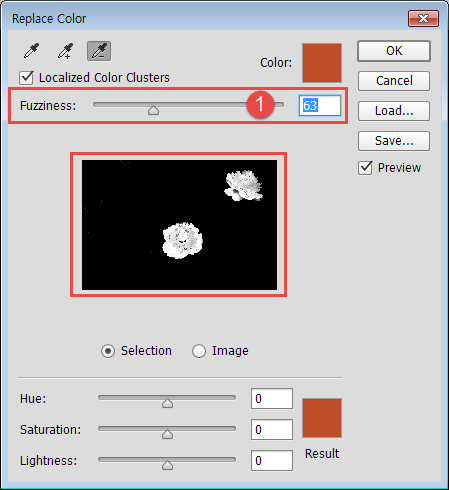Click the Save... button

394,141
